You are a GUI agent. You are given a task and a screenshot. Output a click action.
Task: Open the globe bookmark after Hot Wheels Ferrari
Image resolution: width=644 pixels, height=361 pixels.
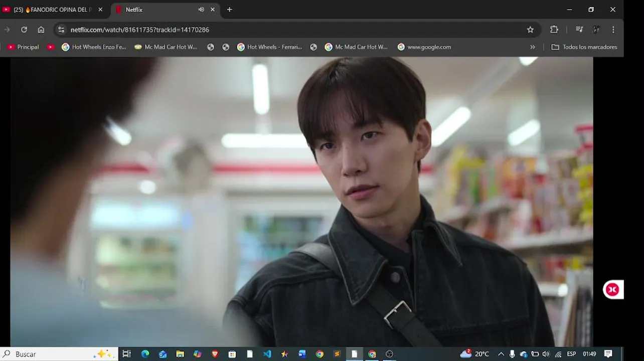313,47
